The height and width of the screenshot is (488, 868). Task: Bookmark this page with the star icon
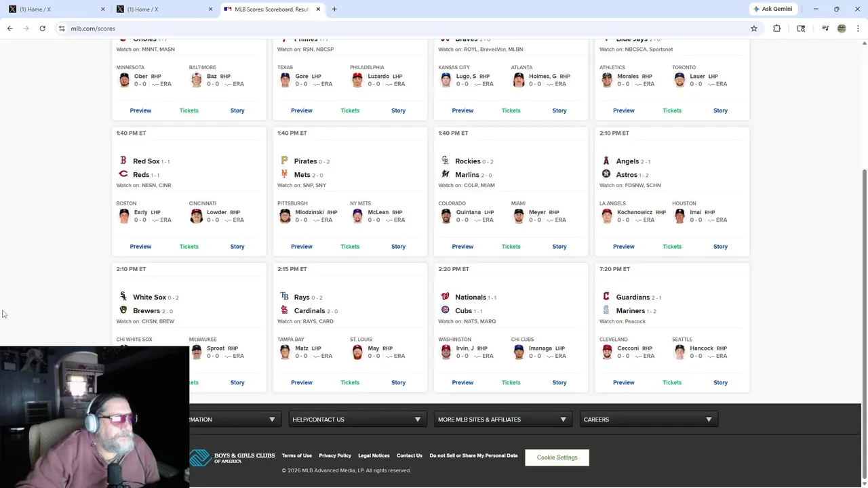click(x=753, y=28)
